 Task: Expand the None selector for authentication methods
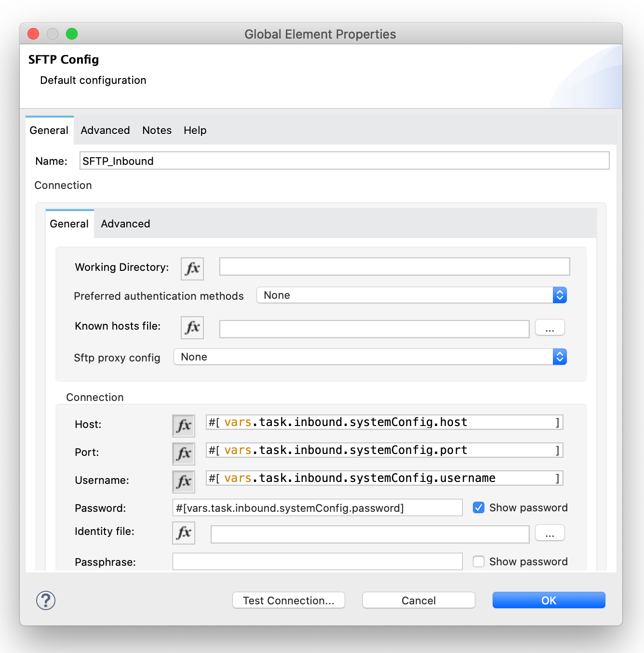click(x=559, y=295)
